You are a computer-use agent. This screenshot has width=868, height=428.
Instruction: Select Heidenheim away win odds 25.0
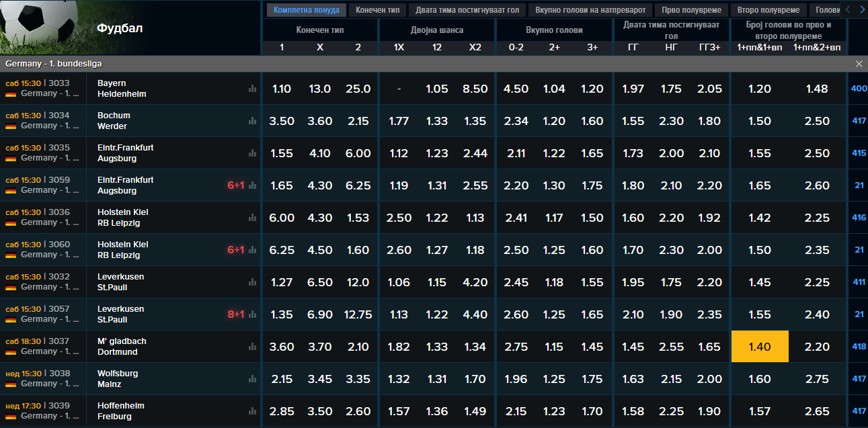(x=358, y=89)
